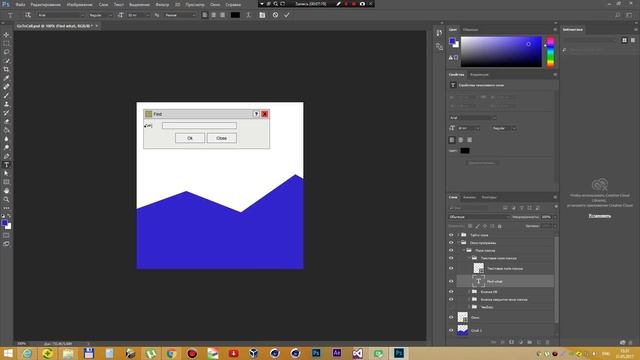Open the Редактирование menu
This screenshot has height=360, width=640.
(46, 4)
